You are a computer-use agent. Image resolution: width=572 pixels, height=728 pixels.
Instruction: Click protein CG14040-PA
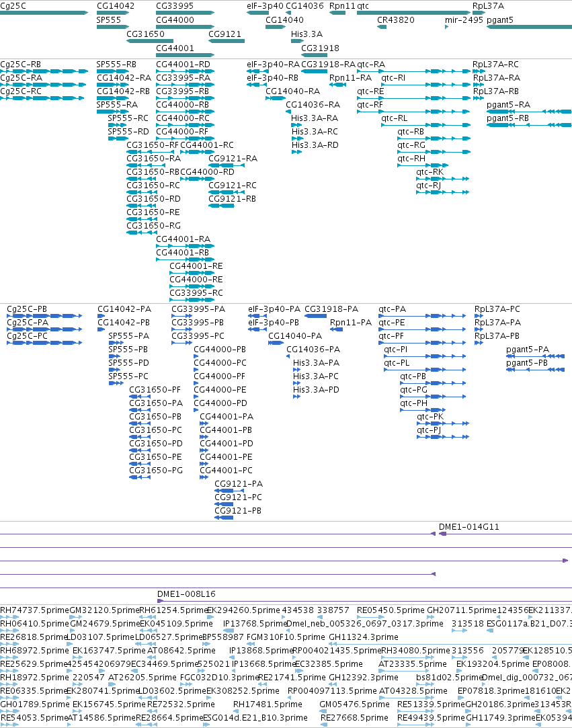295,335
